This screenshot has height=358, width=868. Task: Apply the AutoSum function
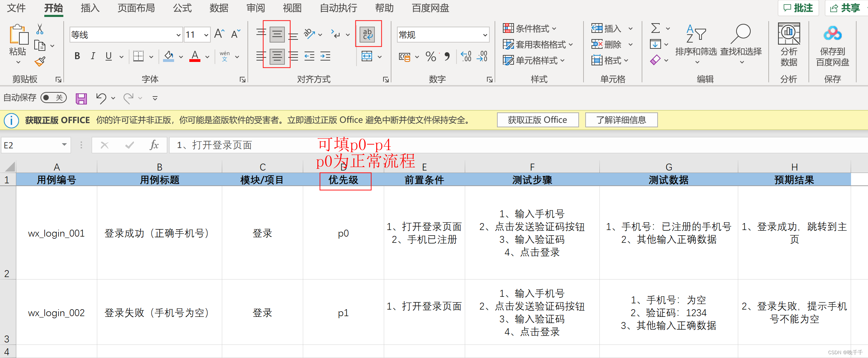(656, 28)
